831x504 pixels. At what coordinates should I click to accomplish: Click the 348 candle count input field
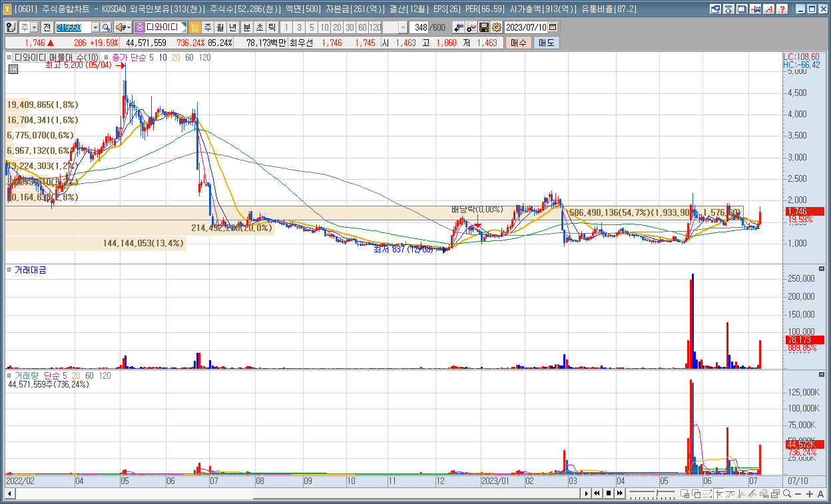pos(419,27)
